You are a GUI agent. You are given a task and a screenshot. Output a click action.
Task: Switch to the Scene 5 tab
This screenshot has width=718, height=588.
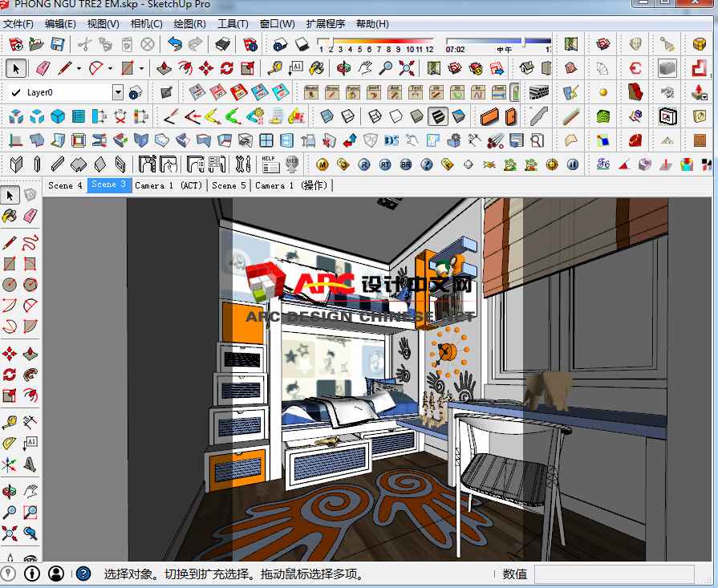[x=229, y=185]
